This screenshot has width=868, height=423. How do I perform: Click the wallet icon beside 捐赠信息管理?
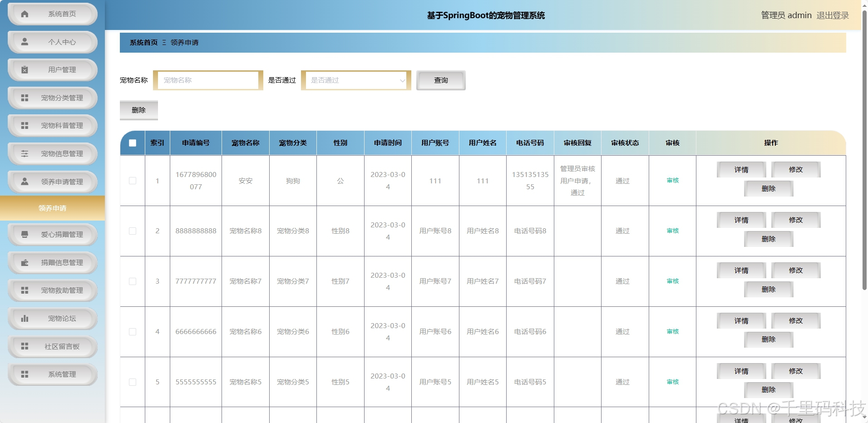(25, 263)
